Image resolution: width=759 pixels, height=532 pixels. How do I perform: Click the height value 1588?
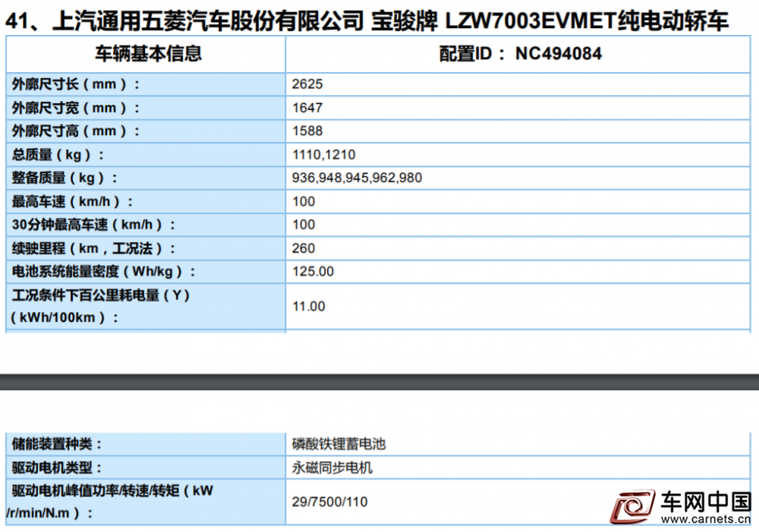tap(307, 131)
